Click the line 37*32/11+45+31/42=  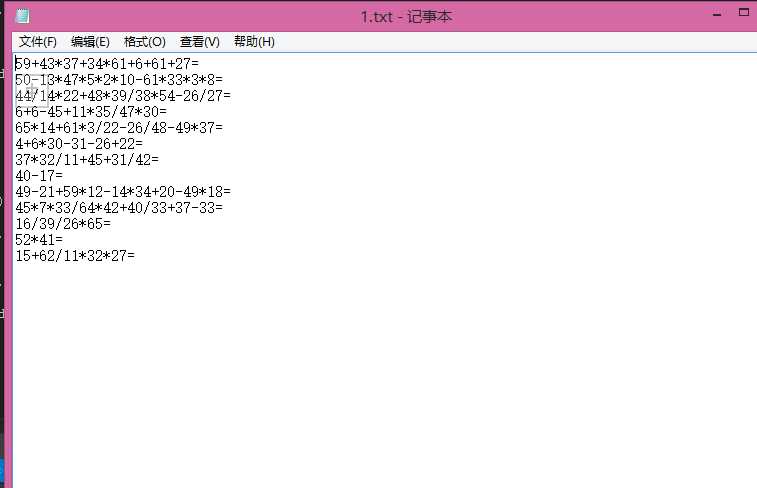(x=87, y=159)
